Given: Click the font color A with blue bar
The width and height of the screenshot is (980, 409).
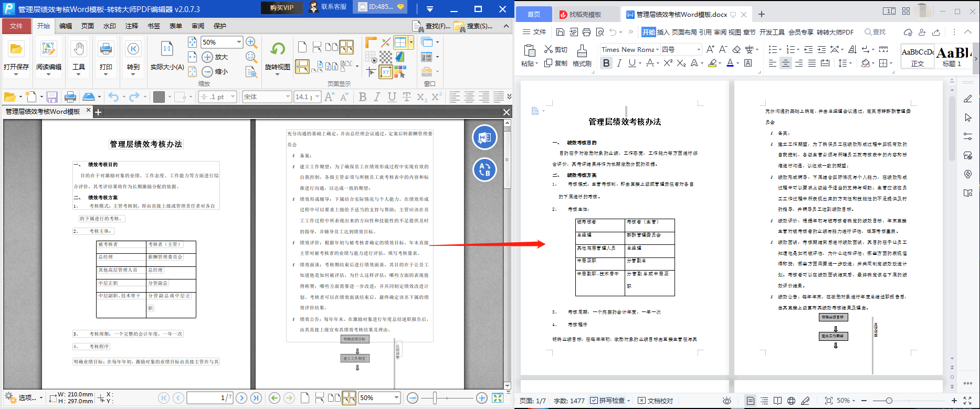Looking at the screenshot, I should click(x=730, y=63).
